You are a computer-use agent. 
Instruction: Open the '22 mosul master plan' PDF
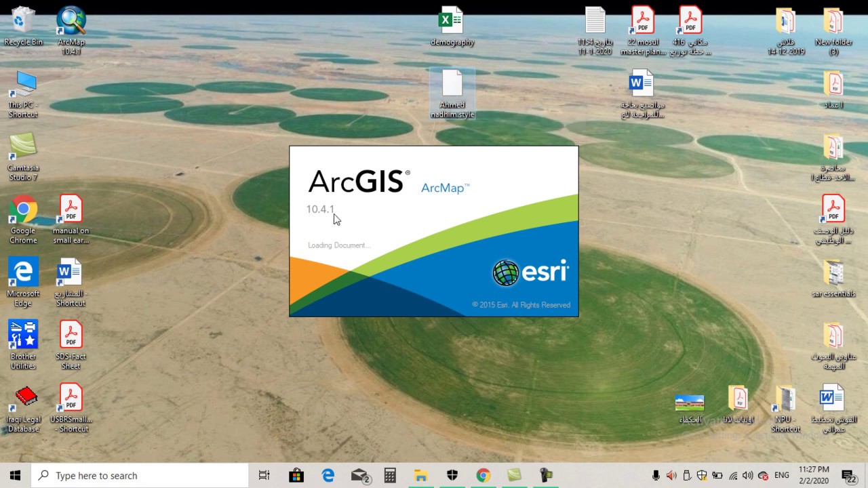coord(643,30)
